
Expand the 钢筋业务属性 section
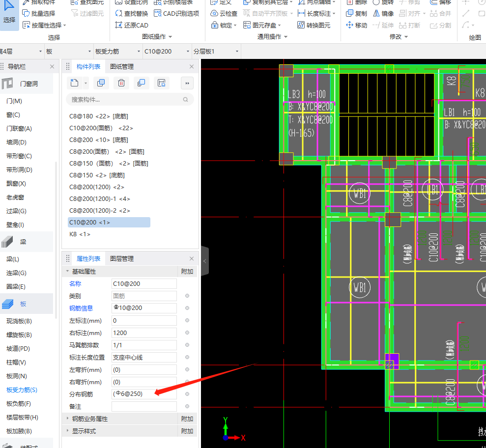pos(67,419)
